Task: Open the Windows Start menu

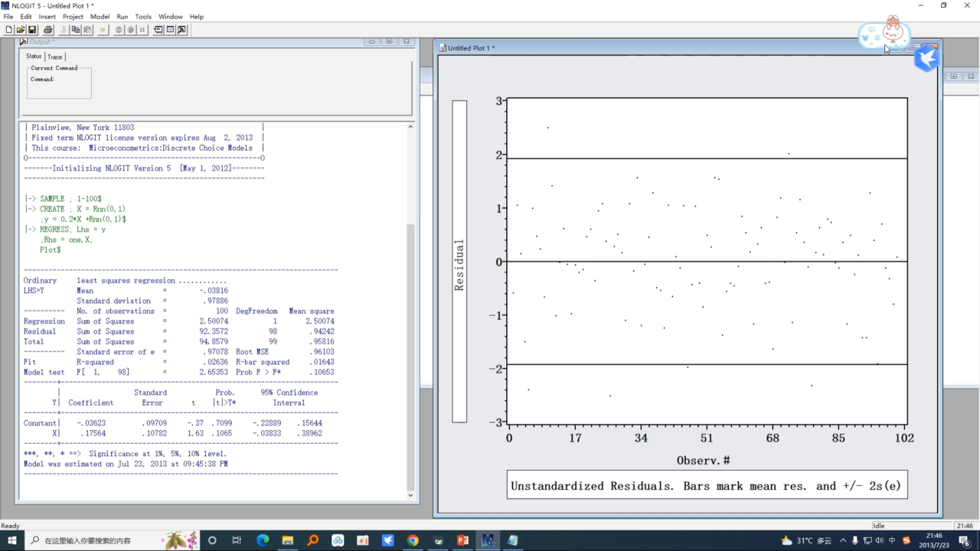Action: (11, 540)
